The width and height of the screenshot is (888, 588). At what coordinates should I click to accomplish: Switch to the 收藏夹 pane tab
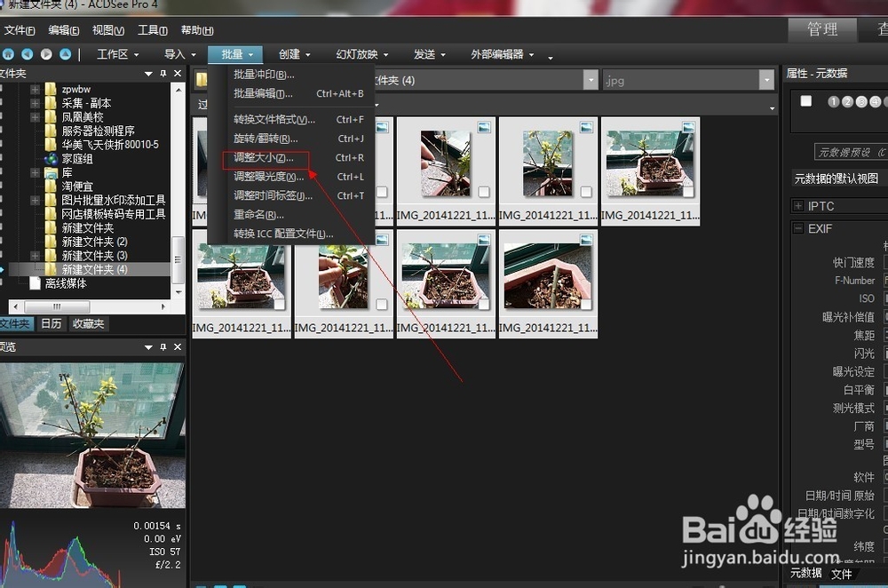(x=88, y=323)
